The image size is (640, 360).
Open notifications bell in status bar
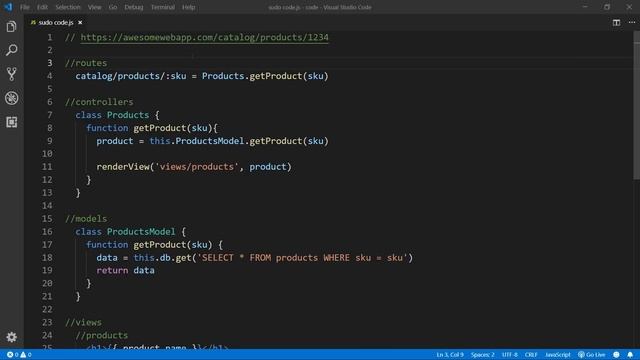(x=630, y=355)
